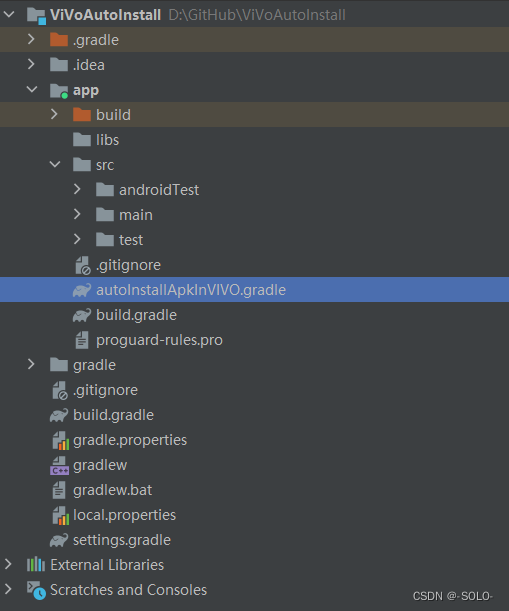This screenshot has width=509, height=611.
Task: Select gradlew.bat file
Action: 113,490
